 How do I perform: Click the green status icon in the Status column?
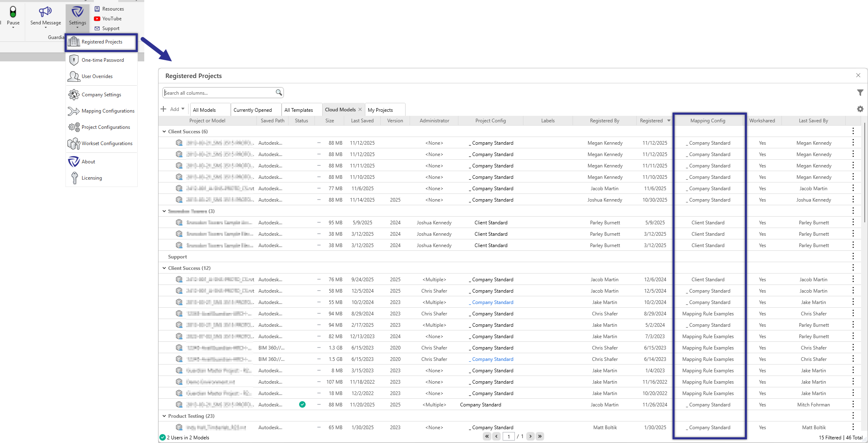[x=302, y=404]
